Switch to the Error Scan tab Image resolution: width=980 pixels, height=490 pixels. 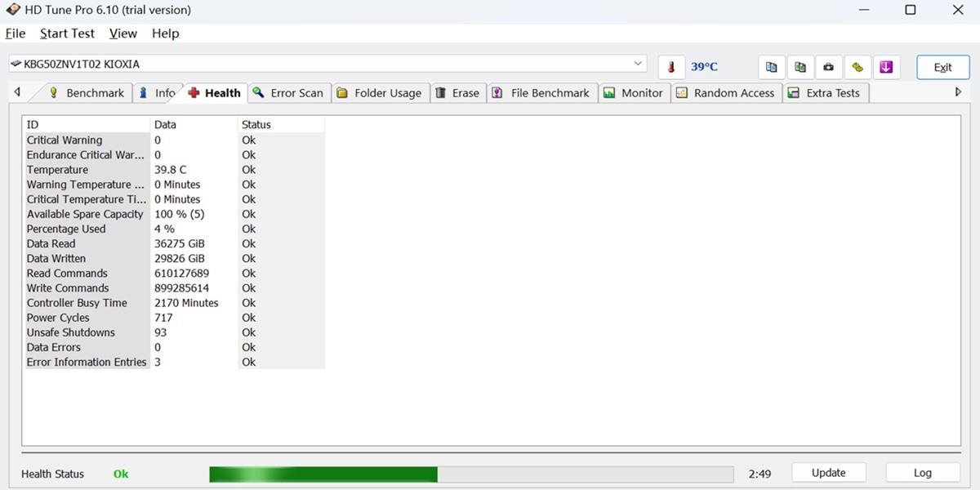pyautogui.click(x=287, y=93)
